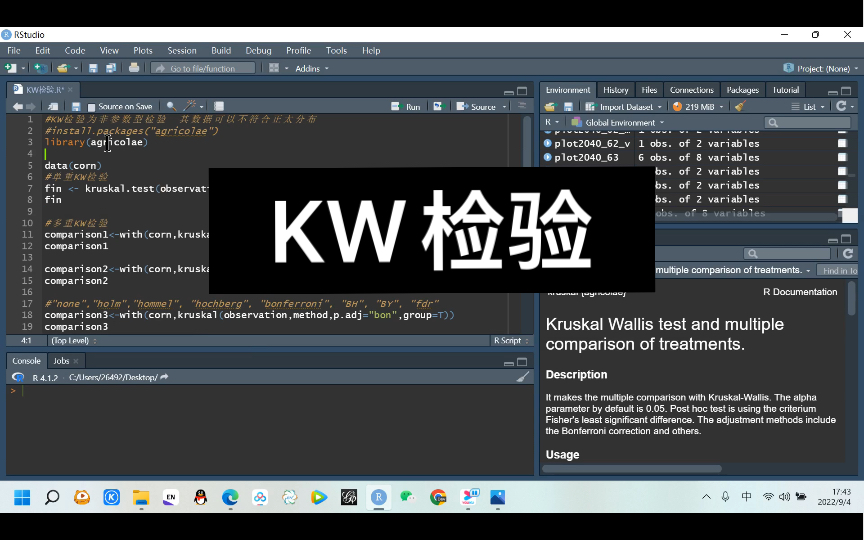This screenshot has height=540, width=864.
Task: Run the current line of code
Action: [406, 106]
